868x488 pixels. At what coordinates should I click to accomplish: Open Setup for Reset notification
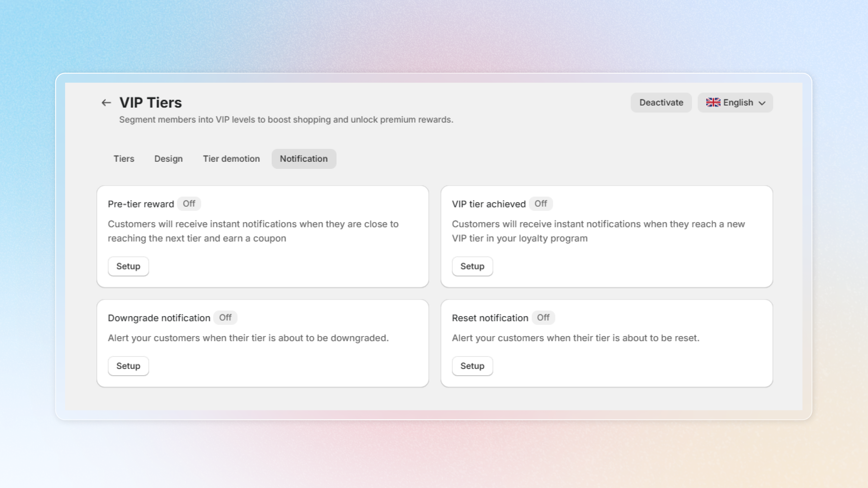pyautogui.click(x=472, y=366)
